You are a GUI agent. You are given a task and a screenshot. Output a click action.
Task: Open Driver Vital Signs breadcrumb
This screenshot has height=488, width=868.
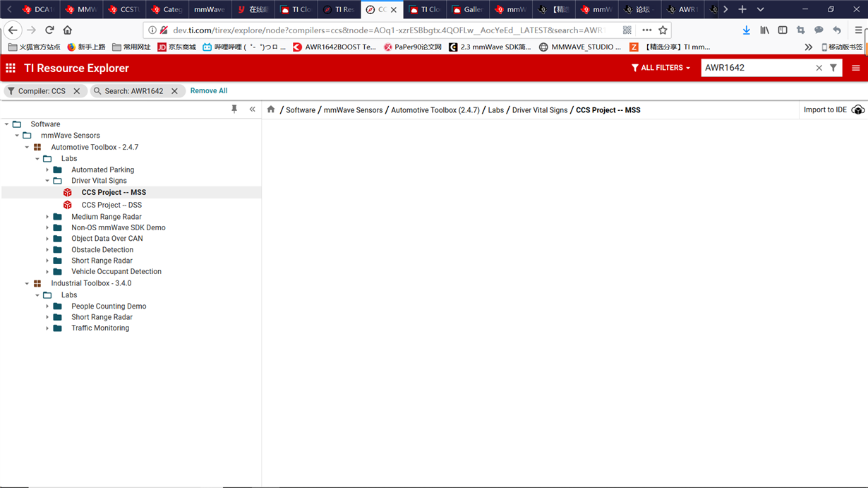(x=540, y=110)
